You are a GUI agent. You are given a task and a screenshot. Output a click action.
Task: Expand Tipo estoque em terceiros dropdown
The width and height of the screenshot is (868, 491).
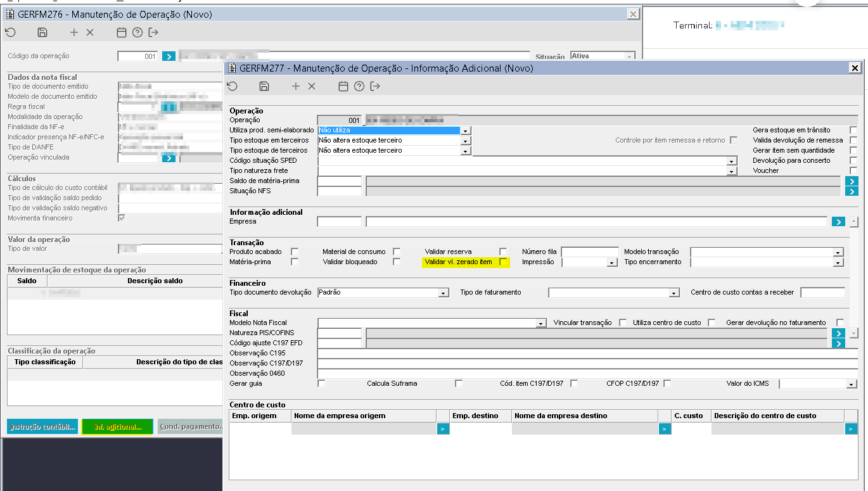[x=466, y=141]
